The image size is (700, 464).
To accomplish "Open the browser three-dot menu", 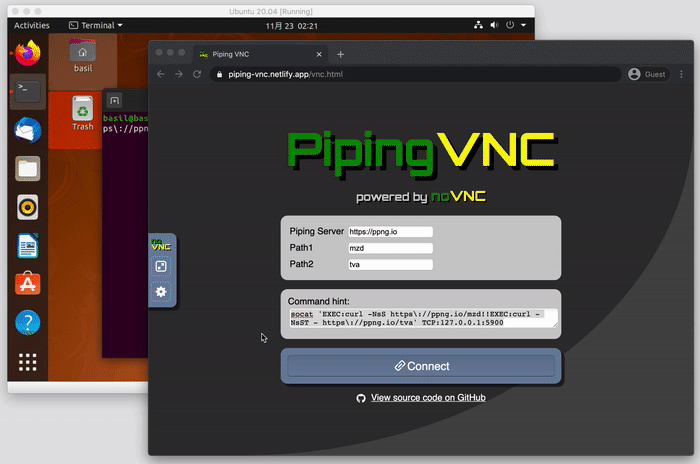I will pos(681,74).
